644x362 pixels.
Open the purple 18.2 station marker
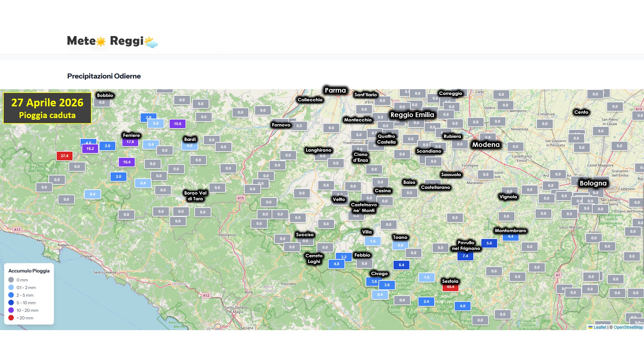90,149
